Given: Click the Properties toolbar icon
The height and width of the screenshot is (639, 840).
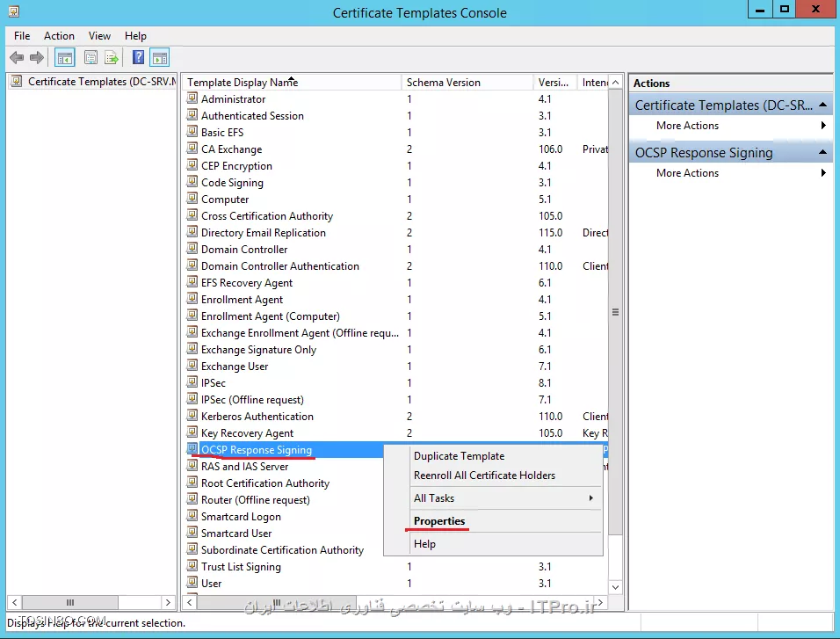Looking at the screenshot, I should point(91,57).
